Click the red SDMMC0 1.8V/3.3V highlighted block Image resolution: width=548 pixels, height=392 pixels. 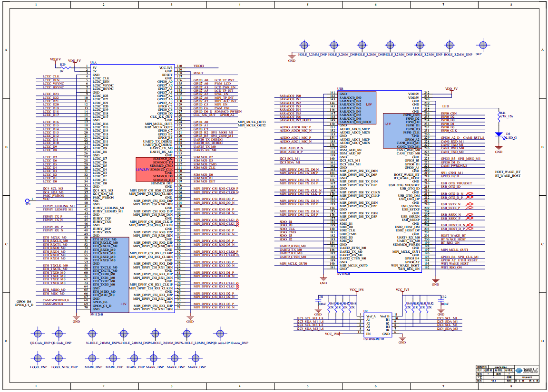click(x=155, y=169)
